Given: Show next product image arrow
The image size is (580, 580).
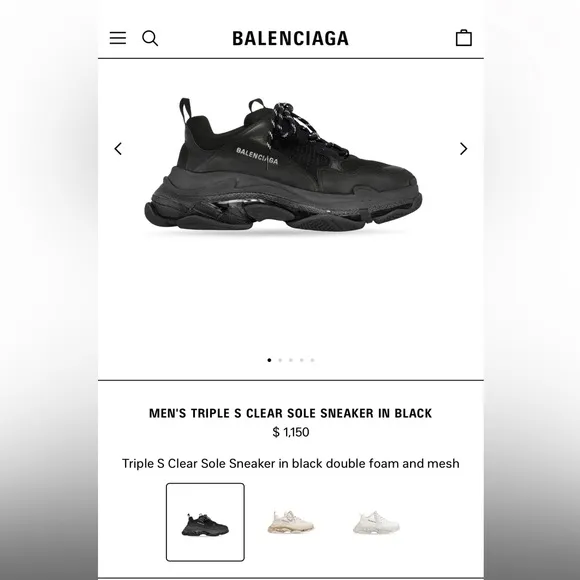Looking at the screenshot, I should [463, 149].
